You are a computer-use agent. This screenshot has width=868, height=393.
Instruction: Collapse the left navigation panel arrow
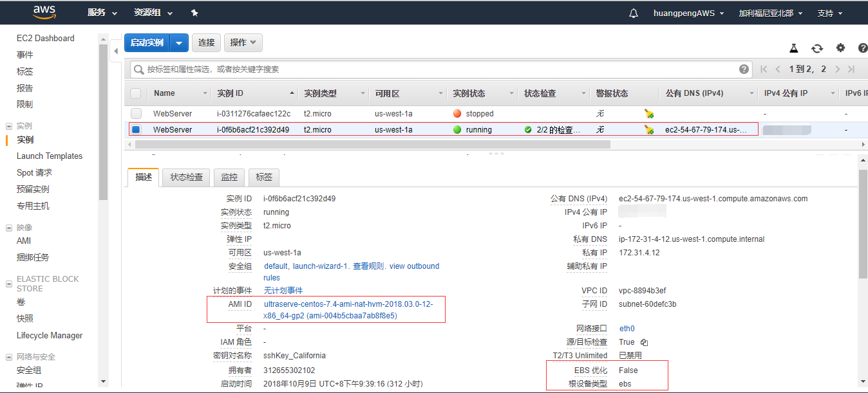[x=117, y=51]
